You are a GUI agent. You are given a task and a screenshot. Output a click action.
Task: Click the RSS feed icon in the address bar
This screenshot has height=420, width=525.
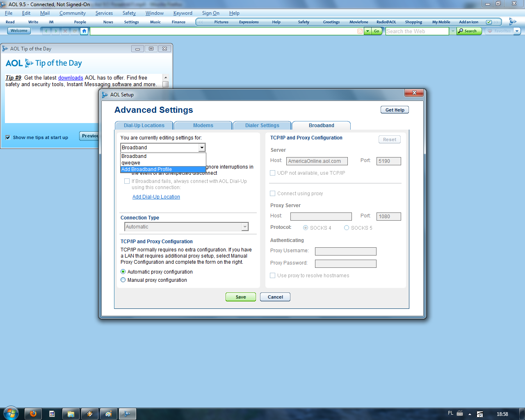coord(360,31)
